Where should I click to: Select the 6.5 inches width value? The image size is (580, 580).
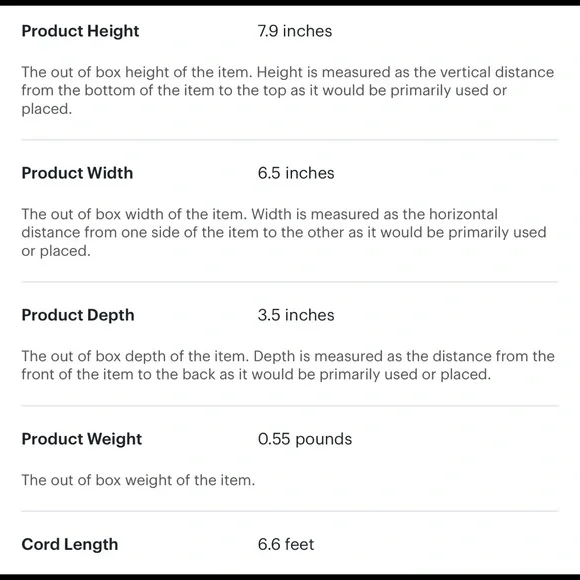click(x=296, y=173)
